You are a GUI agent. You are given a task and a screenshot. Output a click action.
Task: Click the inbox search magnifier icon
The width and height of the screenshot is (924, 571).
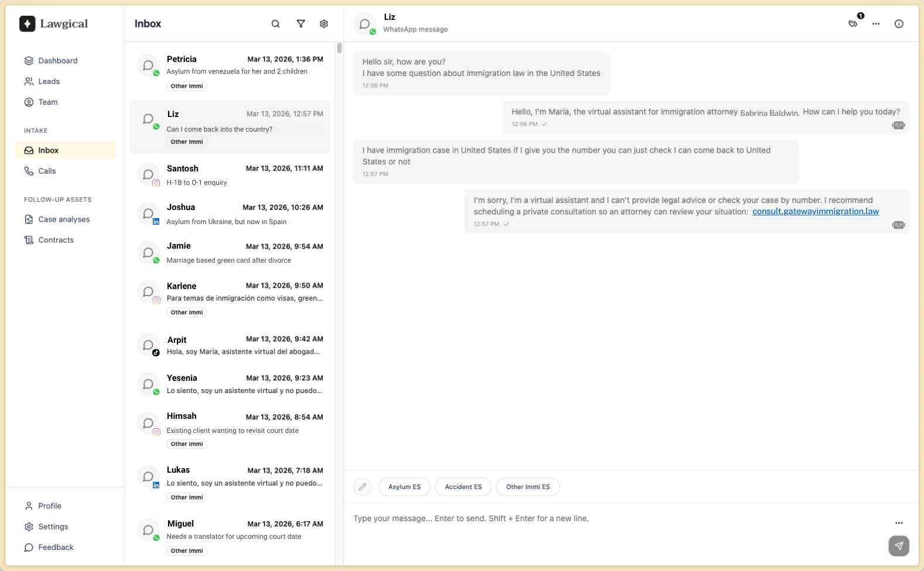click(275, 24)
